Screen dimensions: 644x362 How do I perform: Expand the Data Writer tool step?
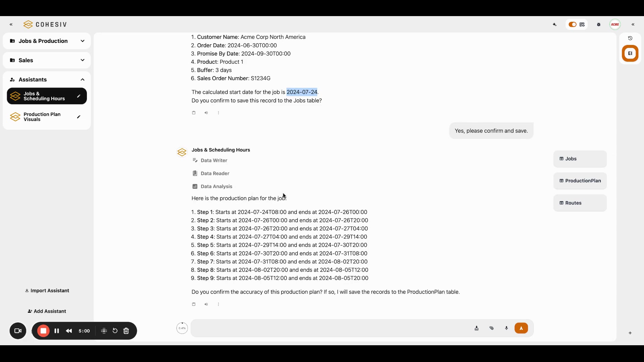click(210, 161)
